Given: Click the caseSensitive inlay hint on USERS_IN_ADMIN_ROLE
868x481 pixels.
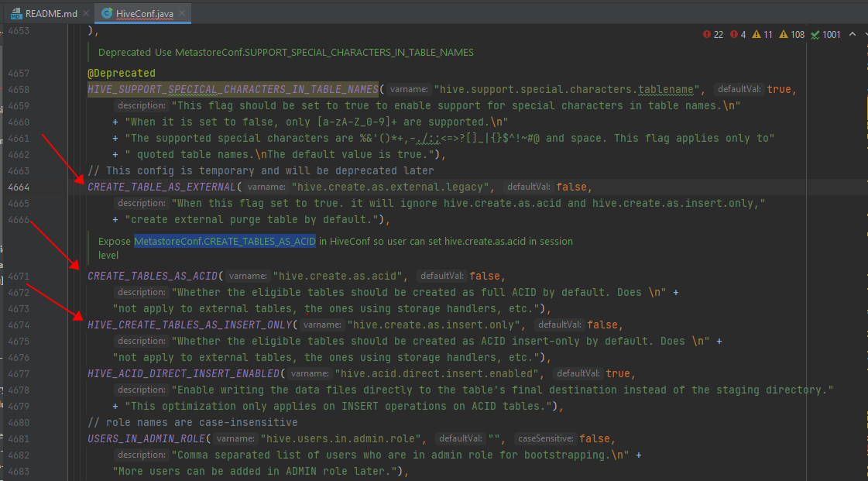Looking at the screenshot, I should click(544, 438).
